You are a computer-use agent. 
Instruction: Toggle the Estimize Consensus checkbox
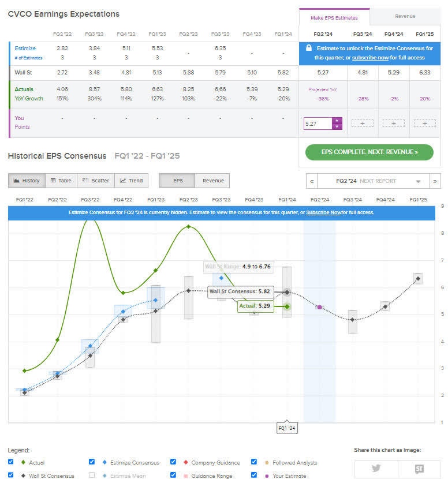[x=92, y=462]
